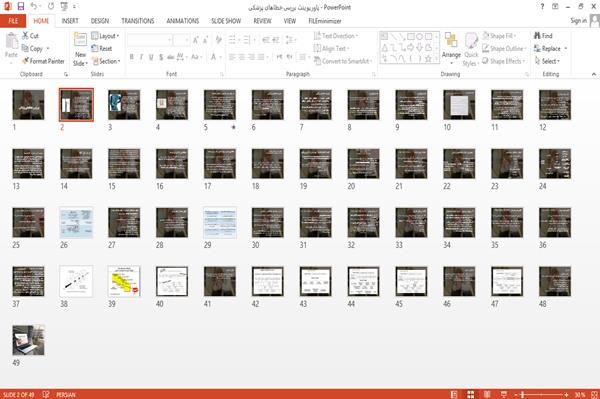Click zoom in plus button

click(x=567, y=394)
